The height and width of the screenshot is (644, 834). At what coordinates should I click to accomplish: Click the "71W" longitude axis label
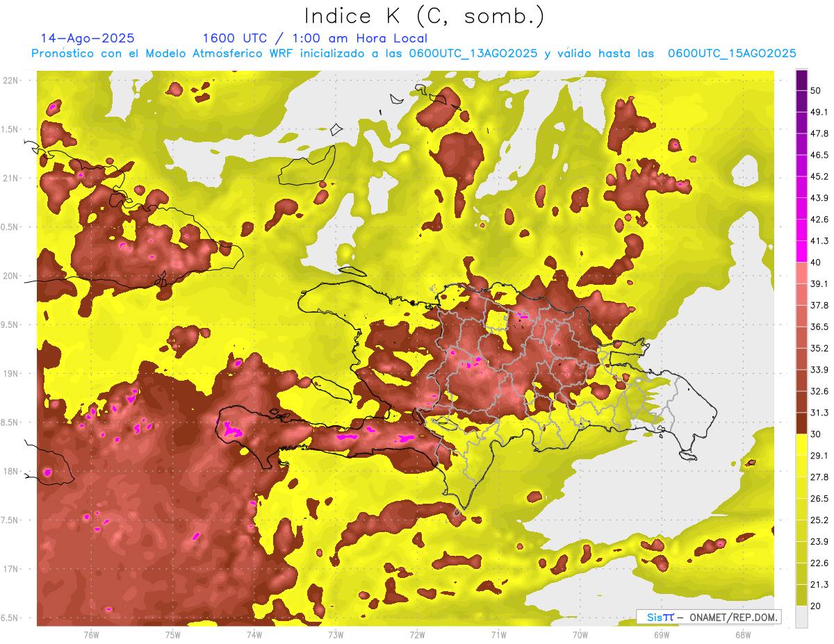[498, 635]
